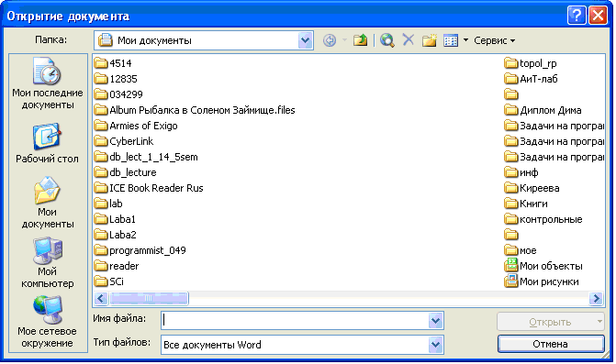Select the programmist_049 folder
616x364 pixels.
coord(140,250)
